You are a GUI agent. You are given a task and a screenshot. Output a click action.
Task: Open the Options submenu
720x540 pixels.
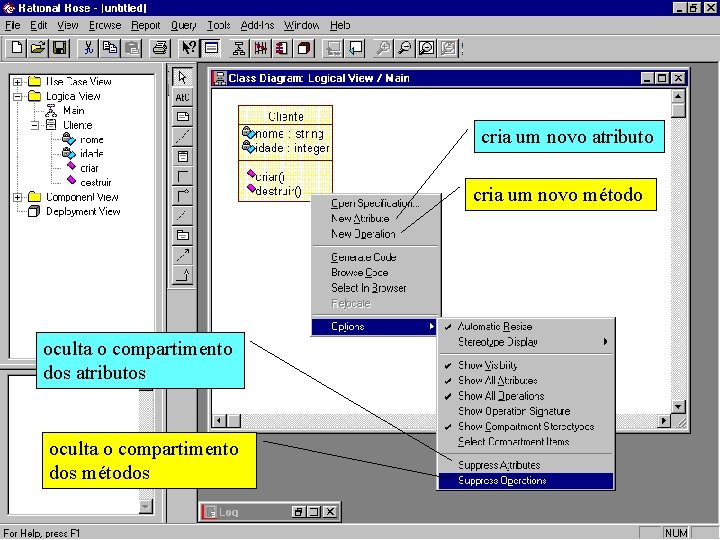coord(374,326)
